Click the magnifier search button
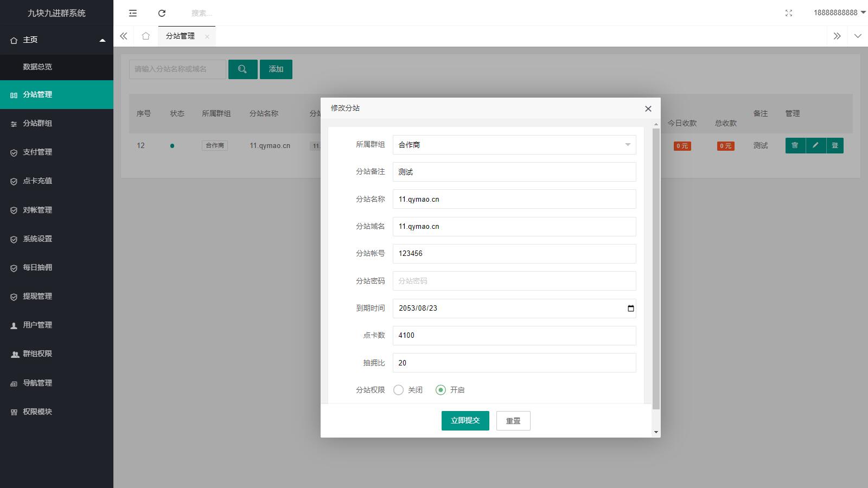 (x=242, y=69)
